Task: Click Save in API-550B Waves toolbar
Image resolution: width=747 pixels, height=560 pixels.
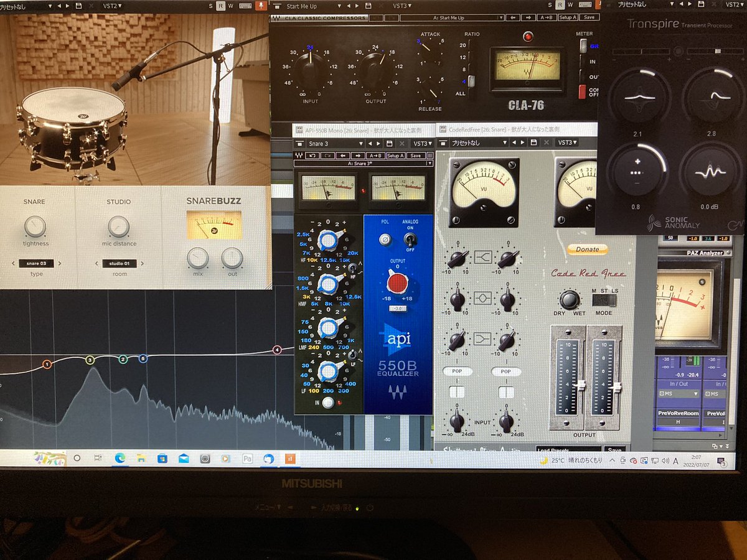Action: (415, 156)
